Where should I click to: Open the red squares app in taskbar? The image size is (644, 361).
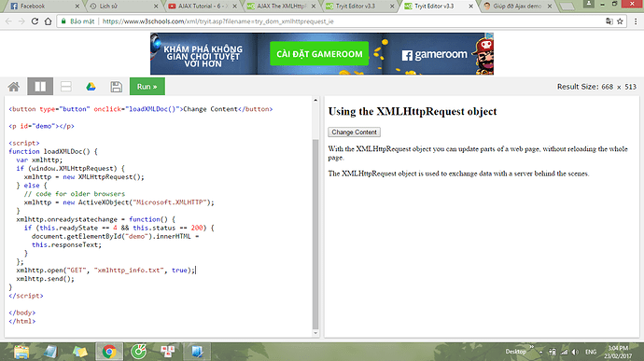(x=168, y=352)
